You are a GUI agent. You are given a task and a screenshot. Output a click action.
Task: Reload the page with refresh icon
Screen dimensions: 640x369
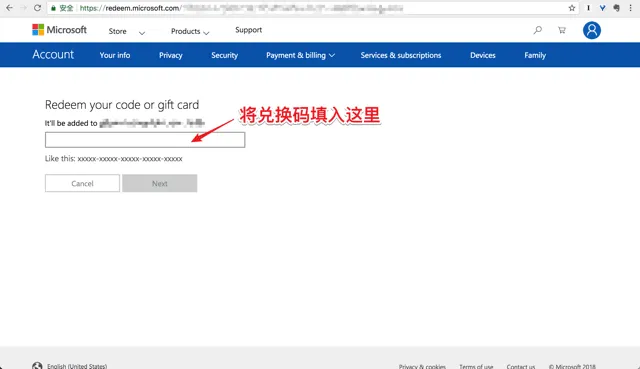pyautogui.click(x=37, y=8)
